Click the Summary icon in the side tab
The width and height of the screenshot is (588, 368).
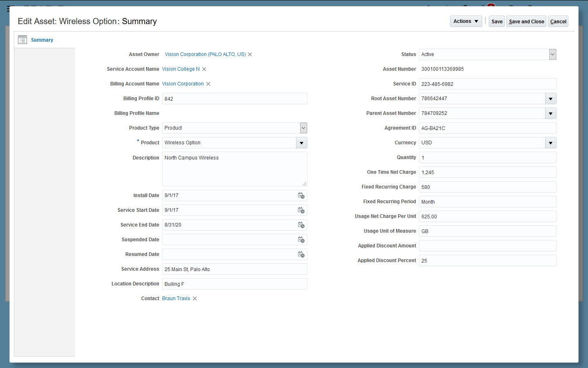[x=22, y=40]
